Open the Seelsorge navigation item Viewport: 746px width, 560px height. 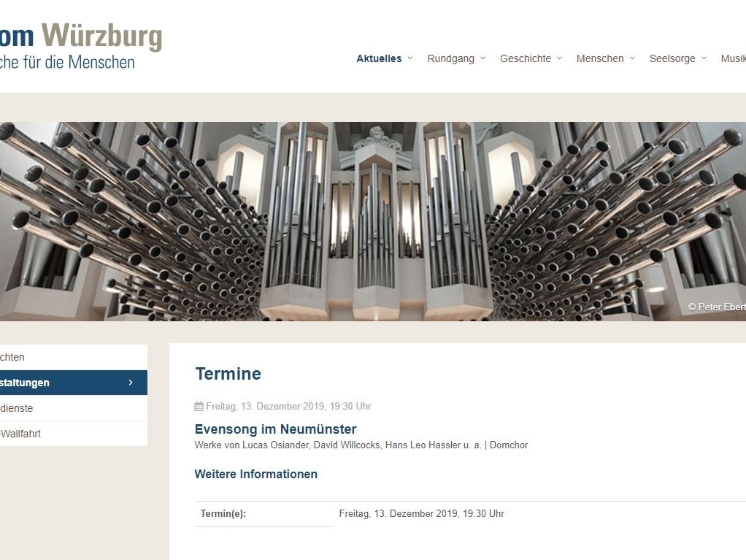point(672,58)
